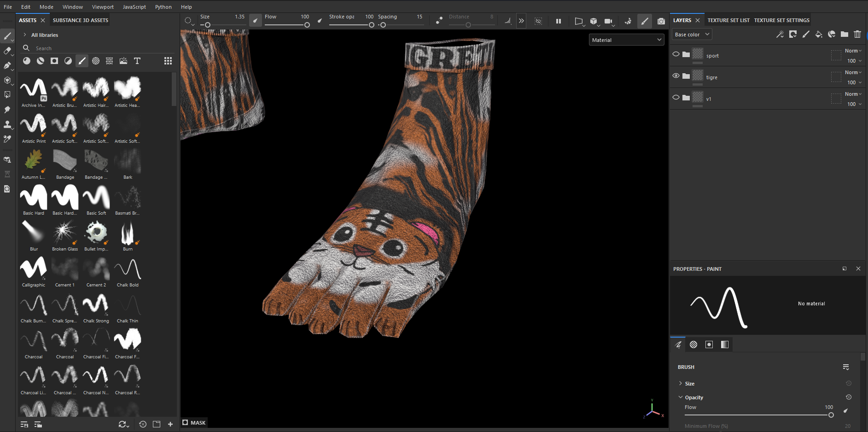
Task: Open the Python menu
Action: point(163,7)
